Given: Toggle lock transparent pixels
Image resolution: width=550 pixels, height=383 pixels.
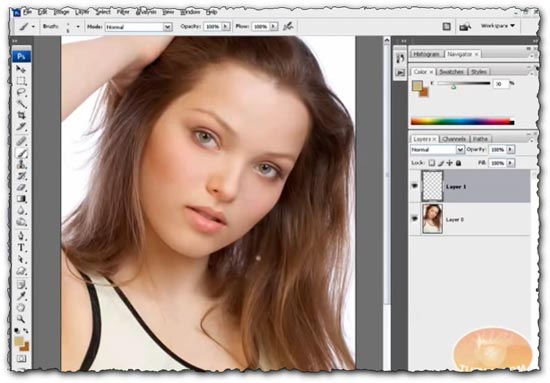Looking at the screenshot, I should [x=432, y=163].
